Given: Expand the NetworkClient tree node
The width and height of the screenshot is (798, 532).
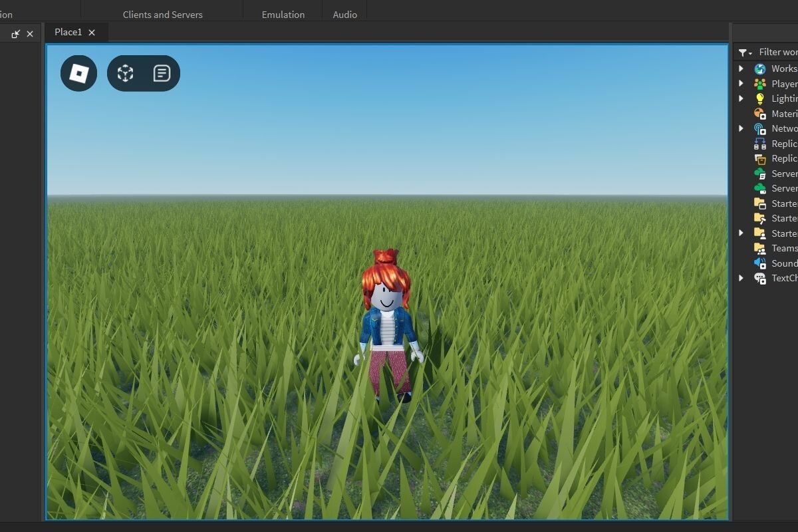Looking at the screenshot, I should (x=741, y=128).
